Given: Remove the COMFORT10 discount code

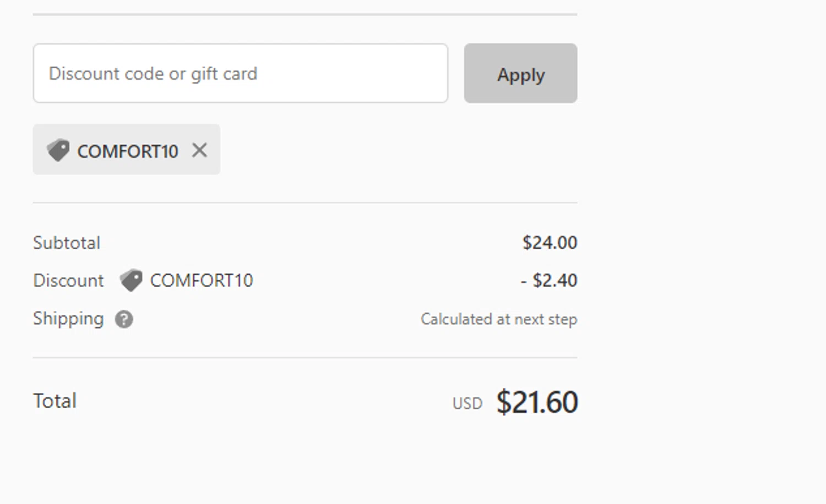Looking at the screenshot, I should click(199, 150).
